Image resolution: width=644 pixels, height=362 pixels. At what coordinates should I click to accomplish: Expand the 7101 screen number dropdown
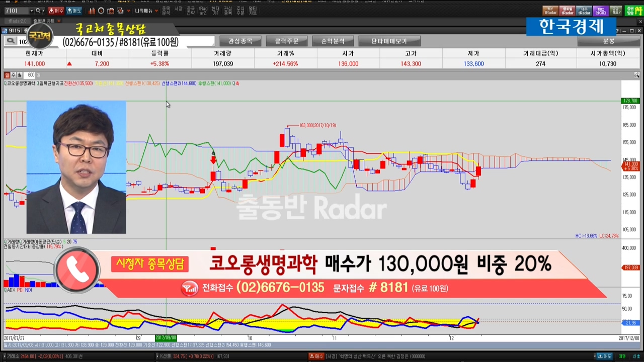tap(31, 11)
